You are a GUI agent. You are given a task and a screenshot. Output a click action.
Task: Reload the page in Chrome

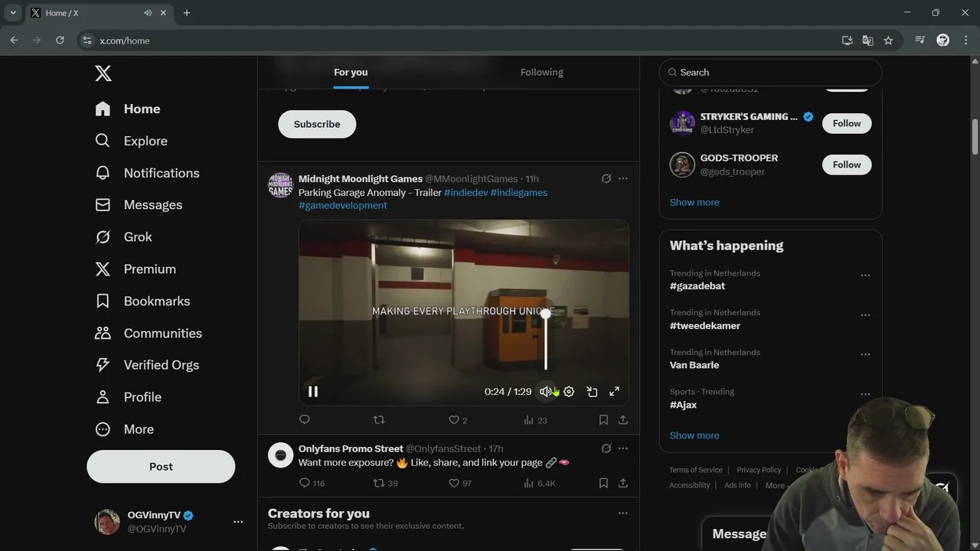click(x=60, y=40)
